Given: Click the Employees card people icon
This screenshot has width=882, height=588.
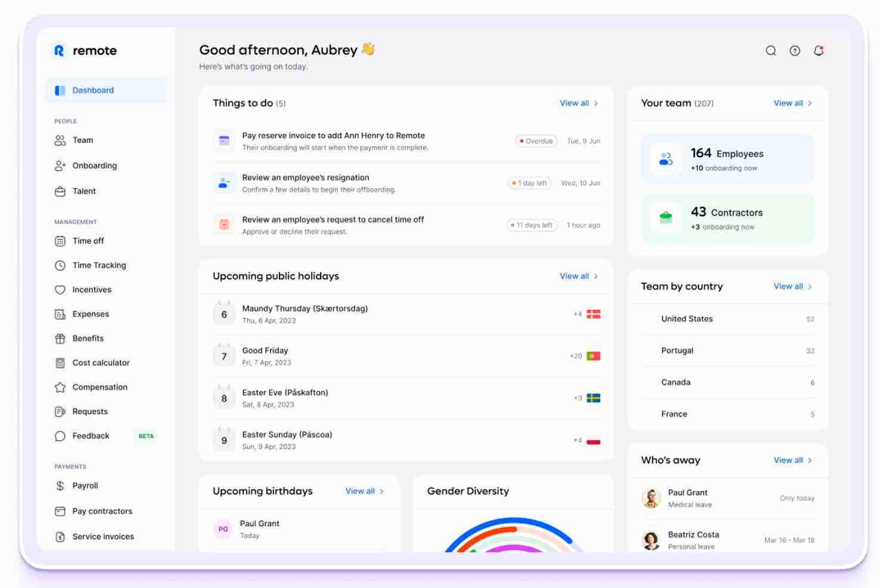Looking at the screenshot, I should [x=666, y=159].
